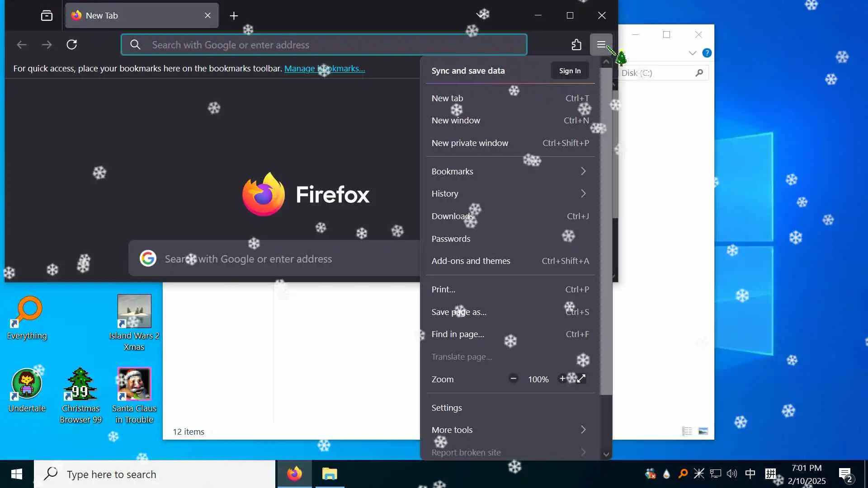Click the new tab plus button

[x=234, y=16]
